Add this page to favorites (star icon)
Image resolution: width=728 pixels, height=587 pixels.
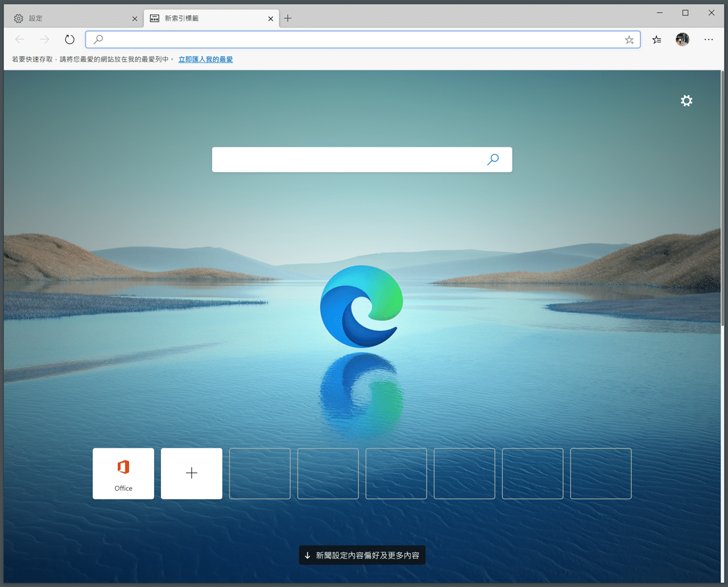629,40
